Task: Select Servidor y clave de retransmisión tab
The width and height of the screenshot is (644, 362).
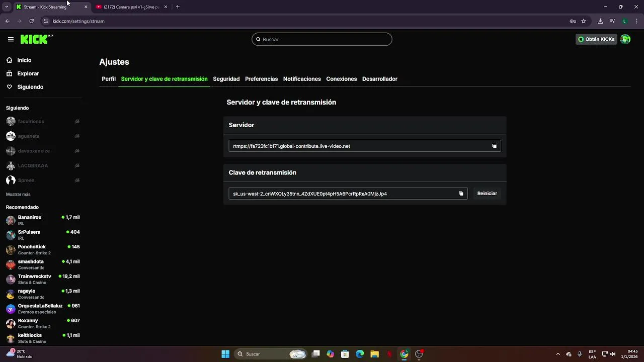Action: pyautogui.click(x=164, y=79)
